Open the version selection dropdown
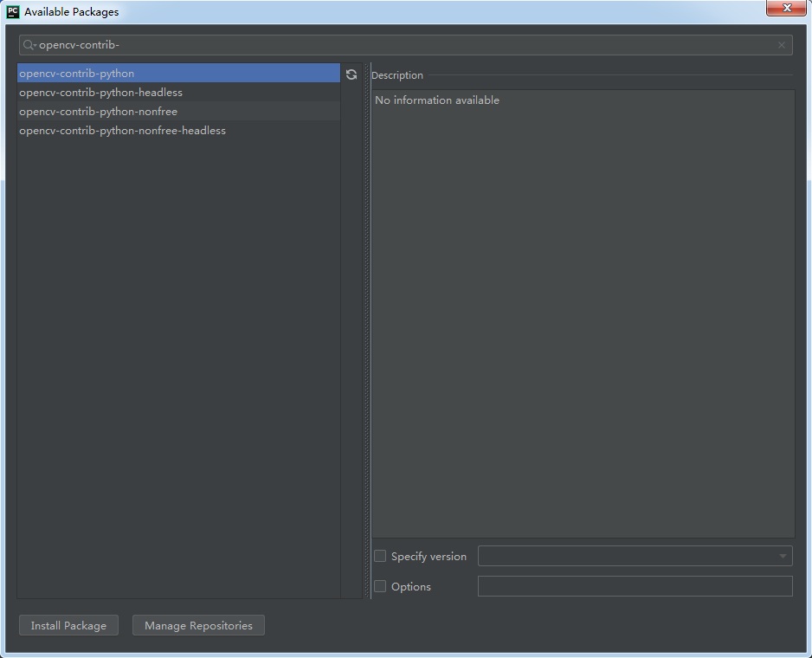812x658 pixels. (783, 556)
